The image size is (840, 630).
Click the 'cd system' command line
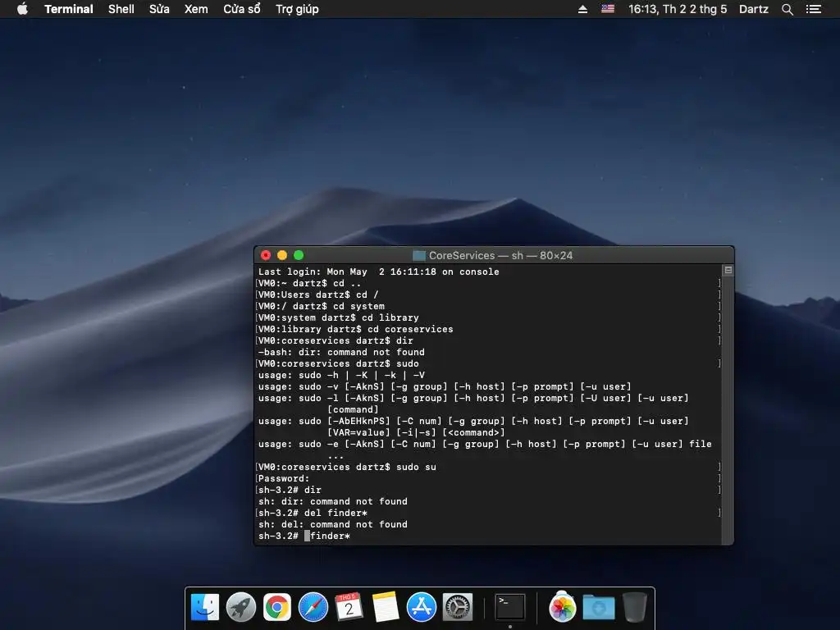322,306
